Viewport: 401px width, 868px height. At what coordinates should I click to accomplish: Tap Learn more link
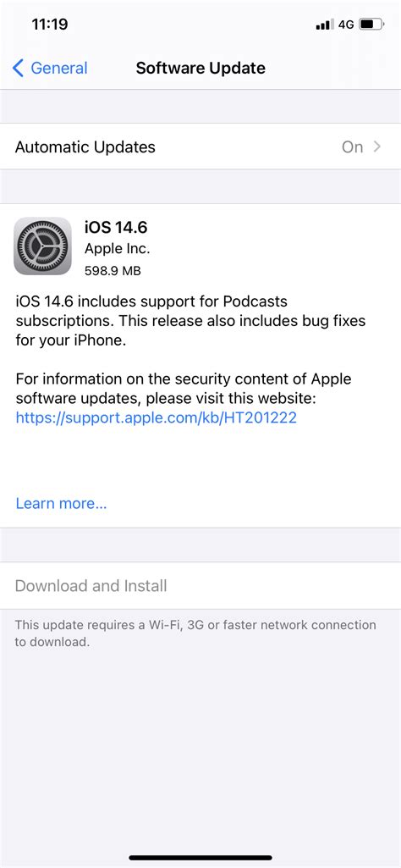(x=62, y=503)
